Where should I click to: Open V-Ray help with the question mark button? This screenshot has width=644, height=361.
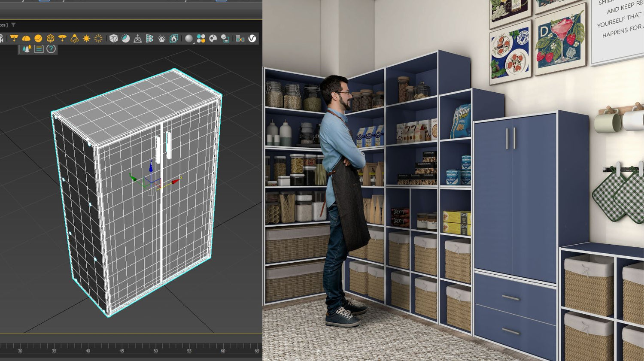51,49
